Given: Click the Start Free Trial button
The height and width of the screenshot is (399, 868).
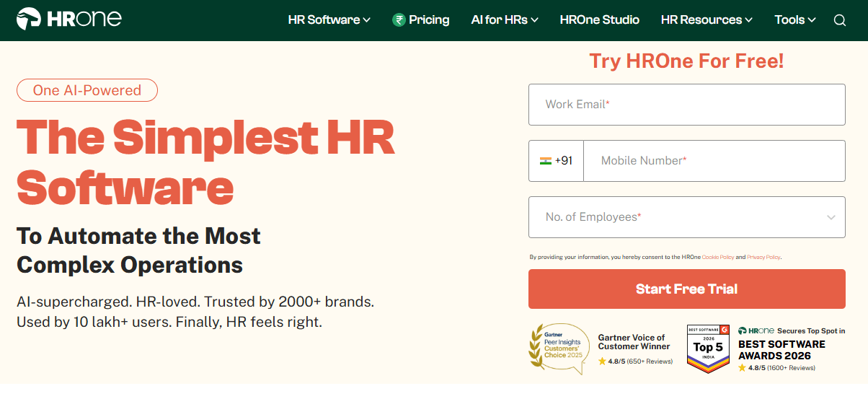Looking at the screenshot, I should [687, 289].
